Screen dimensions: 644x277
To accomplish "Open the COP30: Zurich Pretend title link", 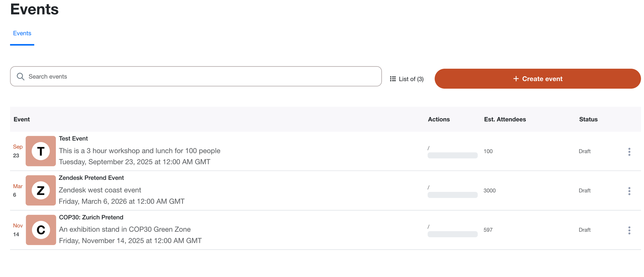I will pyautogui.click(x=91, y=217).
